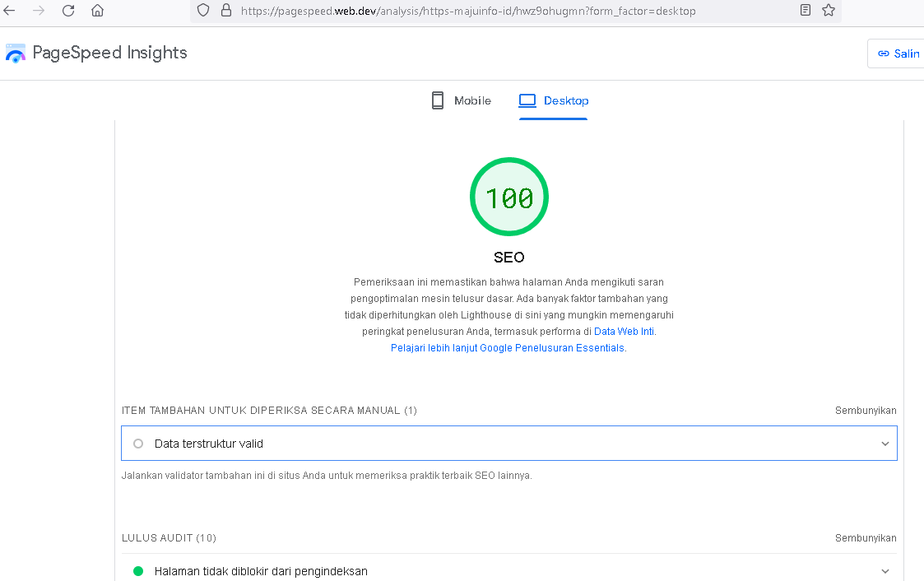Reload the page with the refresh icon
The height and width of the screenshot is (581, 924).
68,11
